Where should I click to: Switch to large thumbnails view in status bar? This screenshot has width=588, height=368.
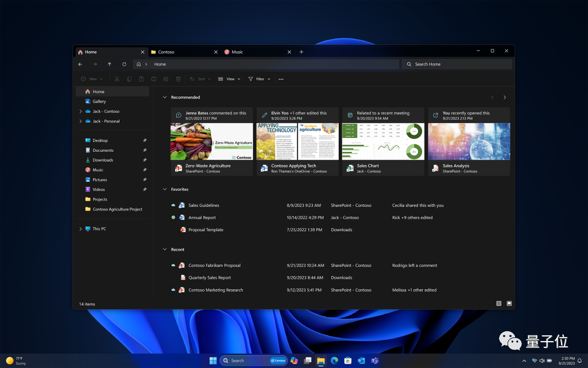click(x=509, y=304)
